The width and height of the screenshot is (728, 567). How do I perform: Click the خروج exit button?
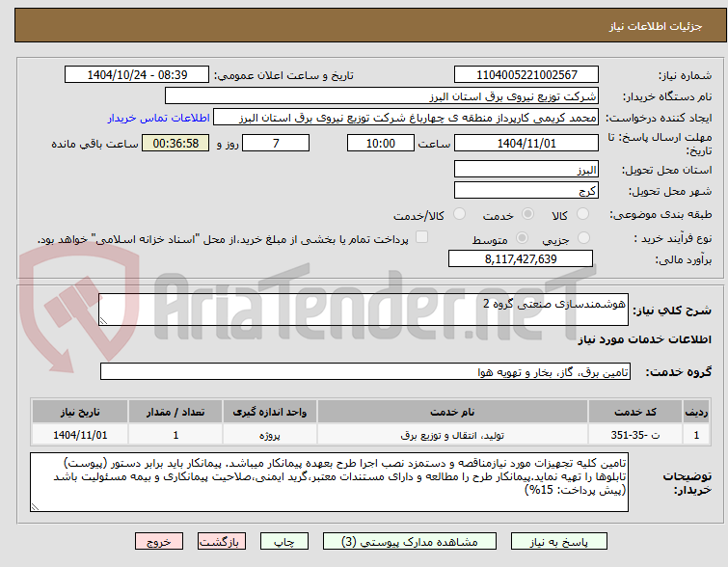[x=159, y=542]
